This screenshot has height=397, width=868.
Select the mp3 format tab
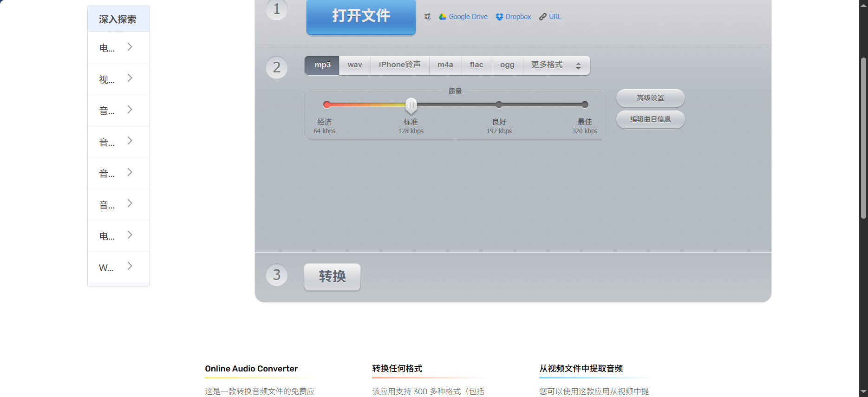coord(322,65)
